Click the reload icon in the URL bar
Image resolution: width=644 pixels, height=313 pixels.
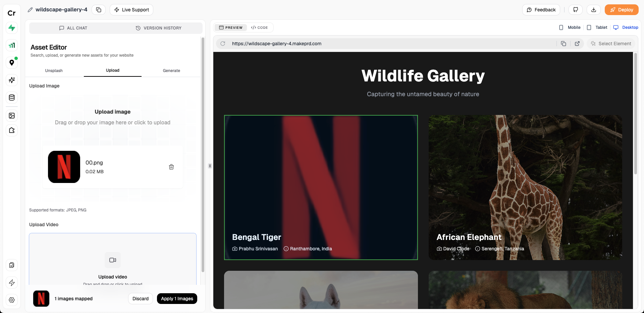tap(223, 44)
